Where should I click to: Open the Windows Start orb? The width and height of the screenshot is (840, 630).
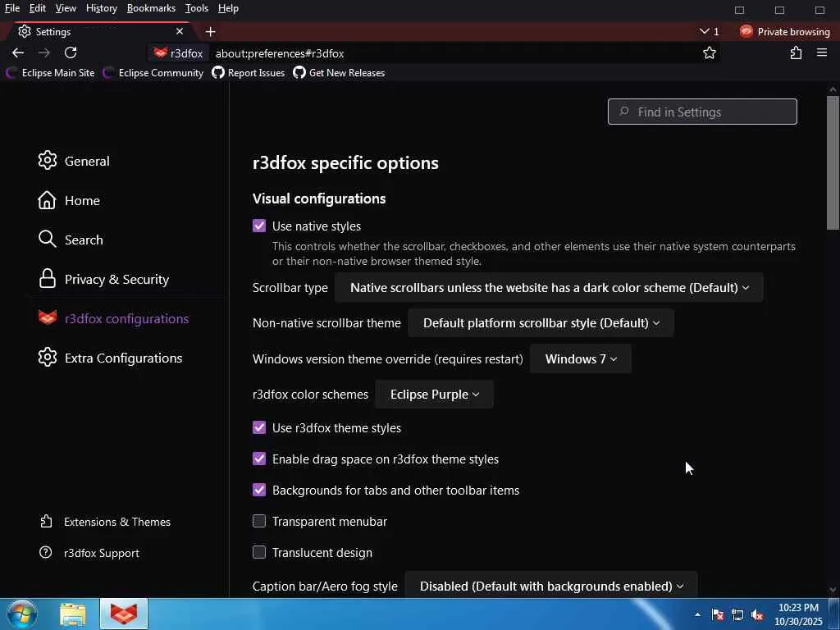[x=22, y=614]
